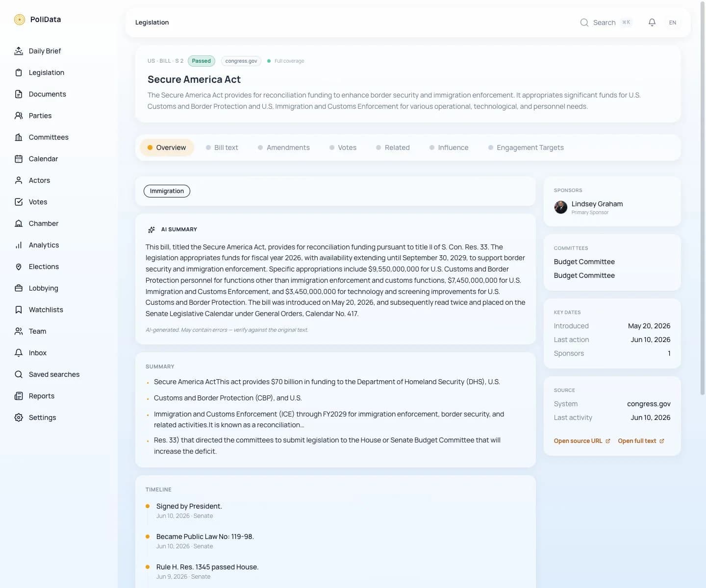Navigate to Watchlists in sidebar

[46, 310]
